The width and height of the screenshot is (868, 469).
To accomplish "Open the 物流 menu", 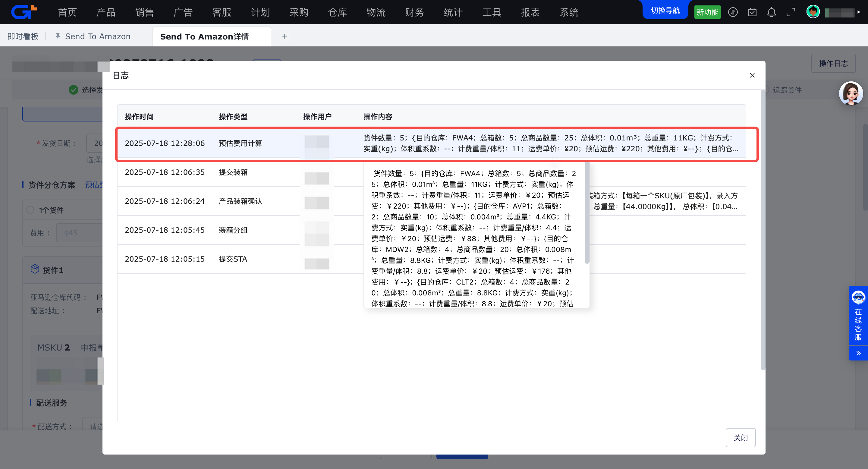I will click(x=376, y=12).
